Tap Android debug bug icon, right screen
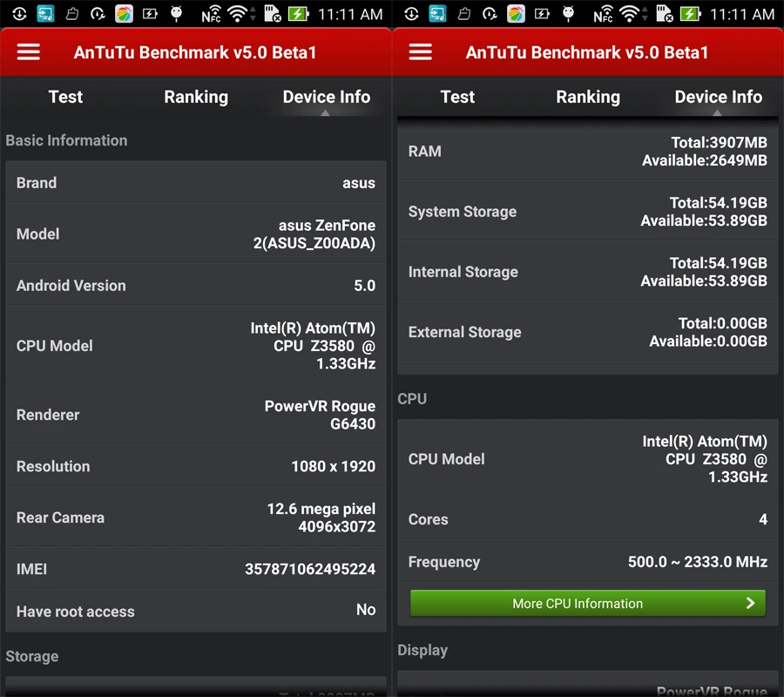Screen dimensions: 784x697 click(x=569, y=13)
